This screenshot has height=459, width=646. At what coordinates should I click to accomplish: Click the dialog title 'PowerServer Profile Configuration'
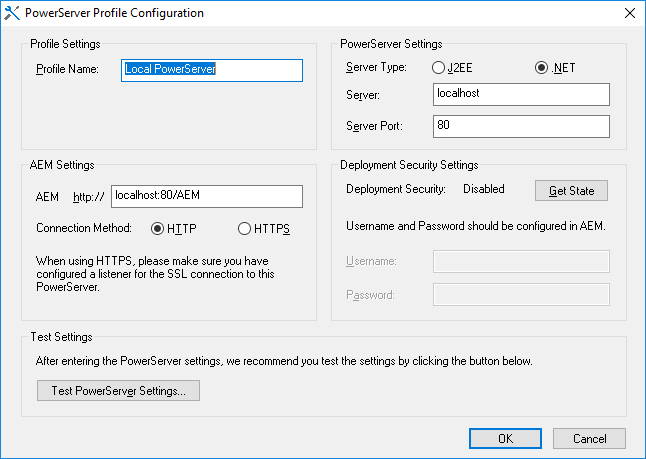click(x=115, y=13)
